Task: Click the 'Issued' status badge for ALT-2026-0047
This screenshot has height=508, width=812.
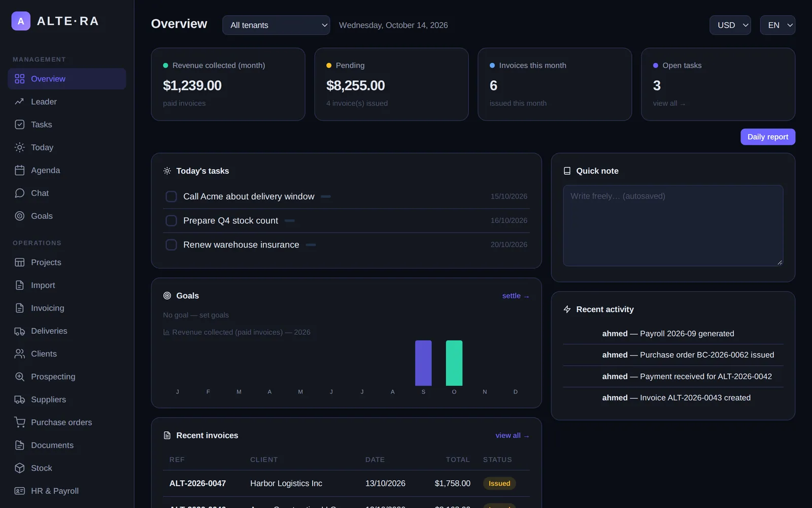Action: point(499,484)
